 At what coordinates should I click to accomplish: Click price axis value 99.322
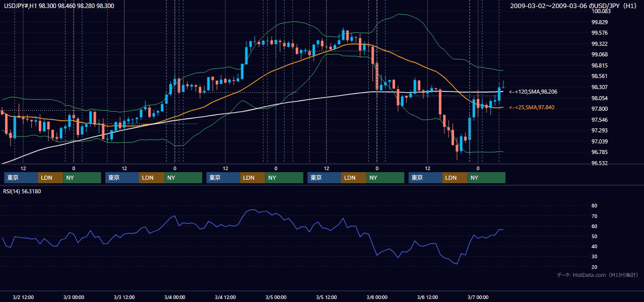pyautogui.click(x=599, y=44)
